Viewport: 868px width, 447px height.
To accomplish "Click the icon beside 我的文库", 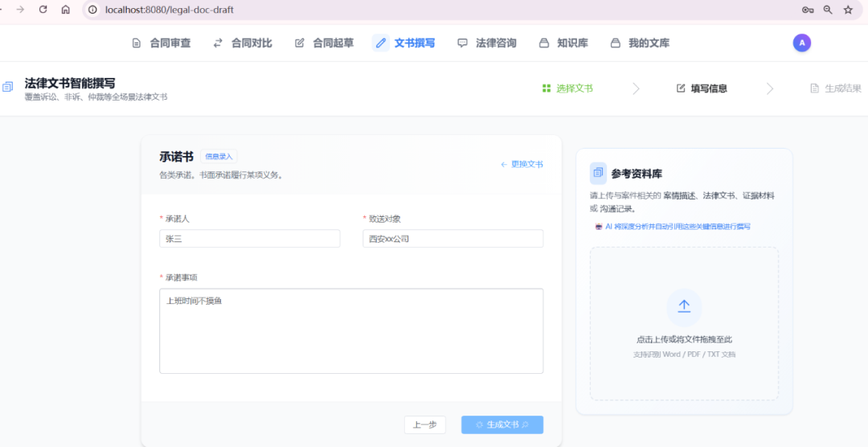I will [615, 43].
